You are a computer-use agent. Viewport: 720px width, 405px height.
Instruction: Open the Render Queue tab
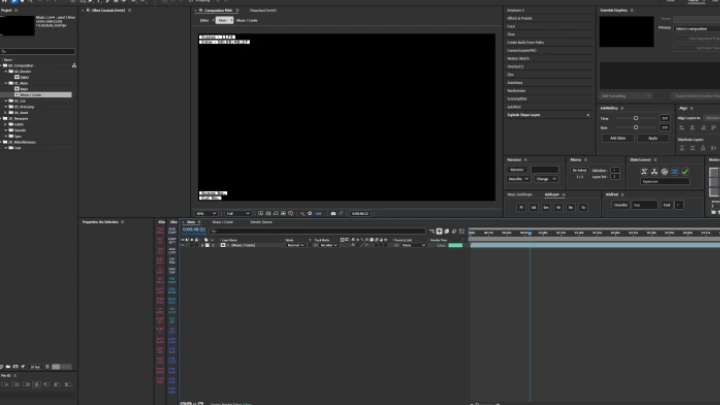[261, 222]
